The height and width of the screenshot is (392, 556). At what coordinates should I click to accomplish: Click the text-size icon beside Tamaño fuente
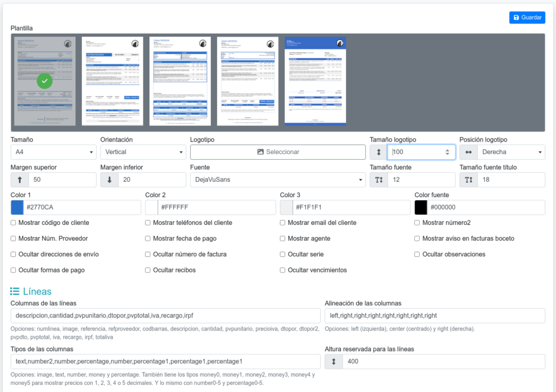click(x=378, y=180)
